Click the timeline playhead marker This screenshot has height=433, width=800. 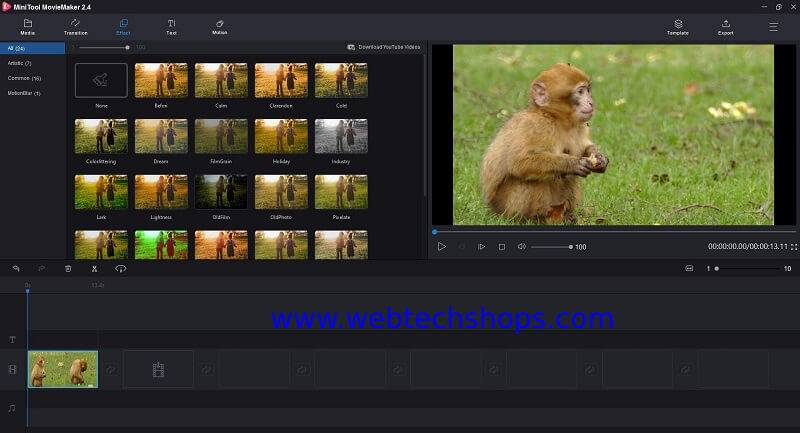coord(28,291)
